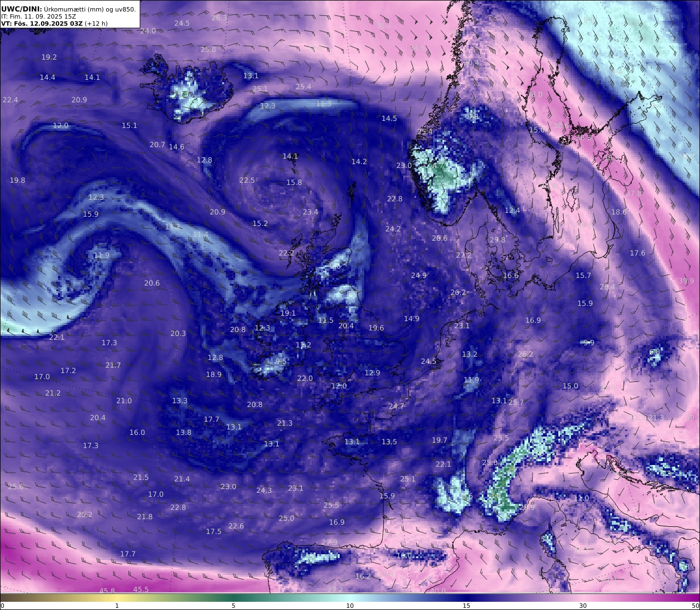Click the 24.0 value label

148,31
